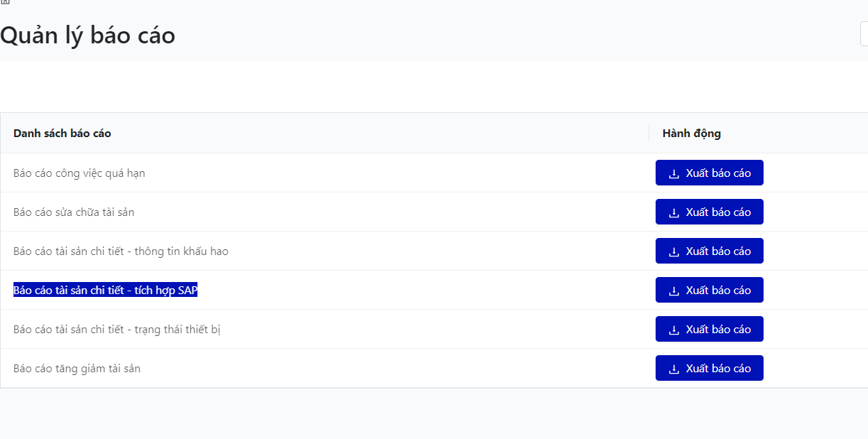Screen dimensions: 868x439
Task: Click download icon in 'Báo cáo sửa chữa tài sản' row
Action: [674, 212]
